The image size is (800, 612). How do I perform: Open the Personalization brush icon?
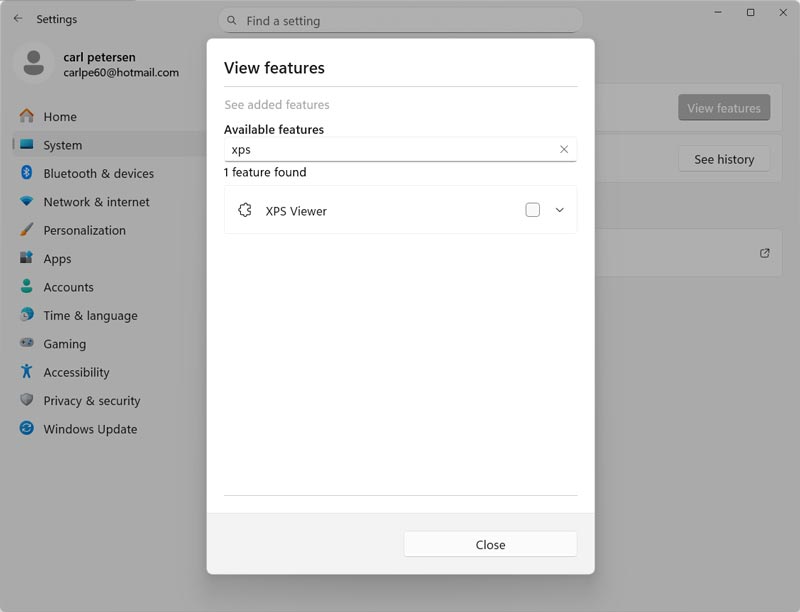click(x=27, y=230)
